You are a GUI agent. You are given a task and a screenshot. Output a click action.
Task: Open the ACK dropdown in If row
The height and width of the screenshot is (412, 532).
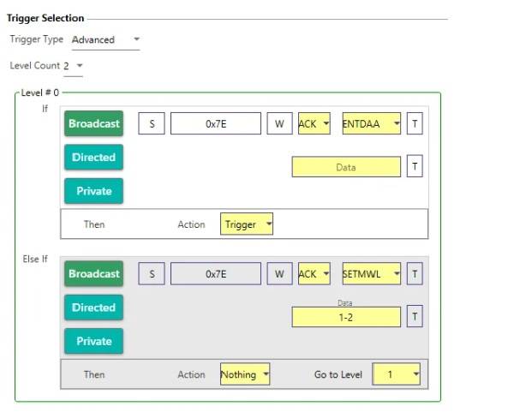314,123
